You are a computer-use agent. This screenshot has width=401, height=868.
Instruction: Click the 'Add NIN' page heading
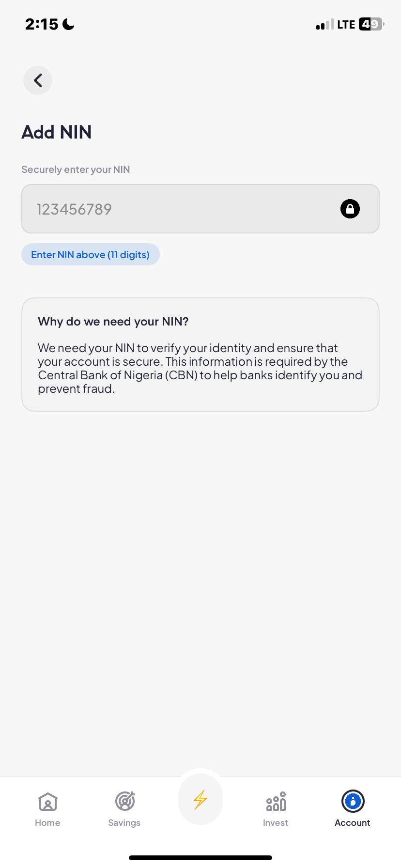tap(57, 132)
